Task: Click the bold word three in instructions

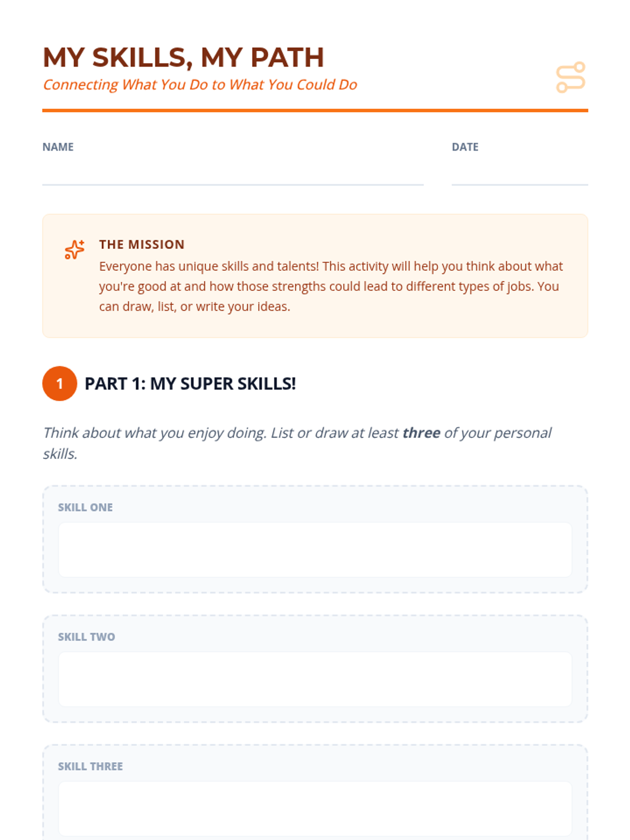Action: [421, 433]
